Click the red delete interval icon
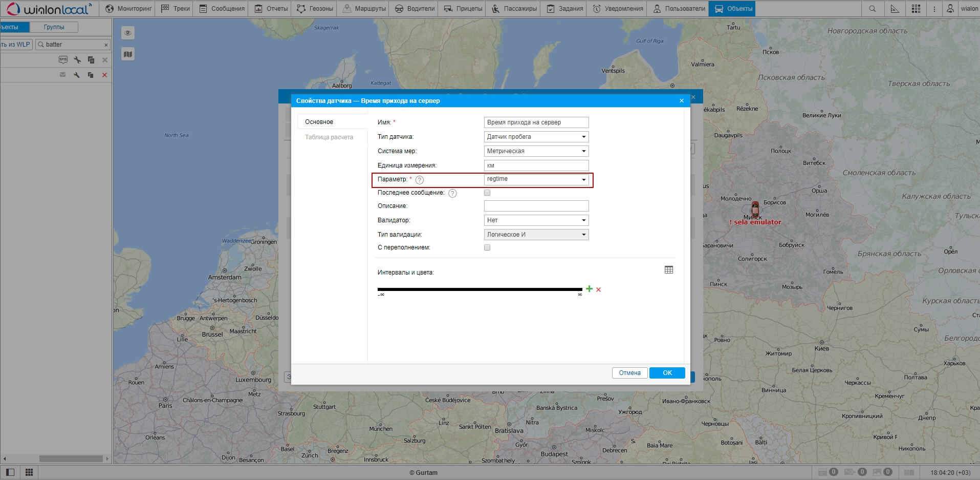Viewport: 980px width, 480px height. 598,290
